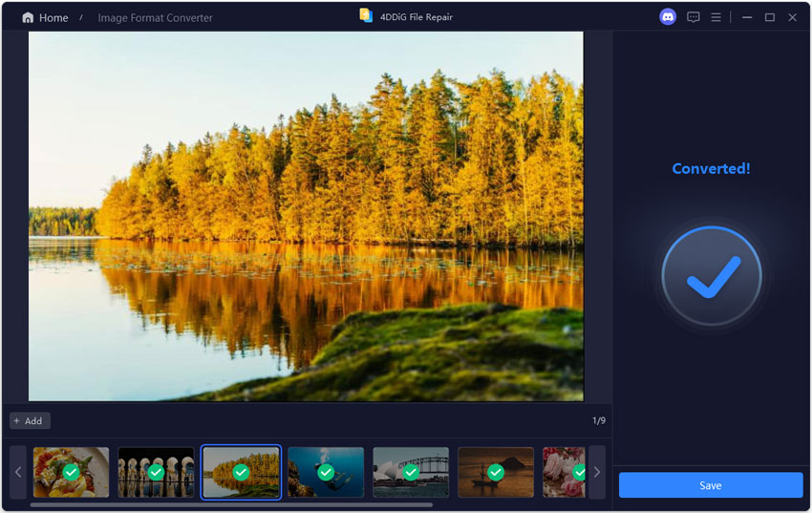The width and height of the screenshot is (812, 513).
Task: Select the harbour bridge thumbnail
Action: coord(411,472)
